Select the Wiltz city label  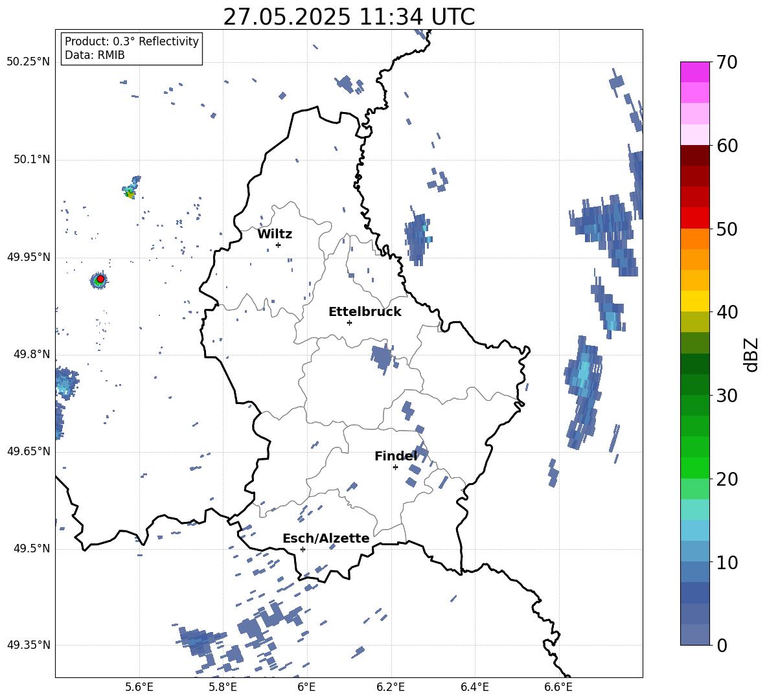[x=275, y=234]
